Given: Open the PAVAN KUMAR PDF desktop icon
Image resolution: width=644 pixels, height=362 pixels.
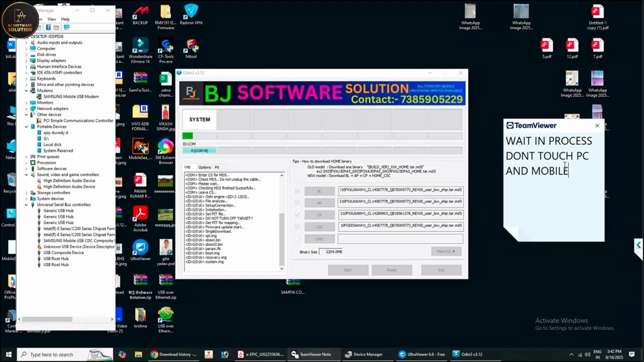Looking at the screenshot, I should point(140,186).
